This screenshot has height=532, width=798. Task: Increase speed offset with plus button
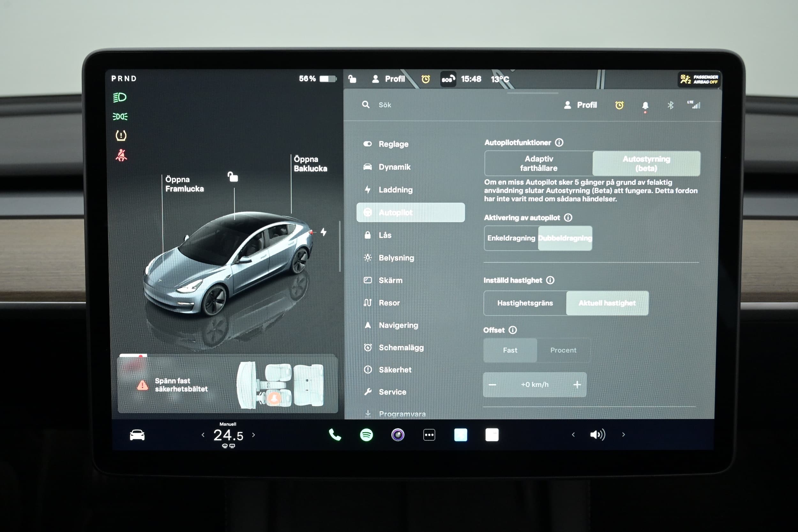577,385
